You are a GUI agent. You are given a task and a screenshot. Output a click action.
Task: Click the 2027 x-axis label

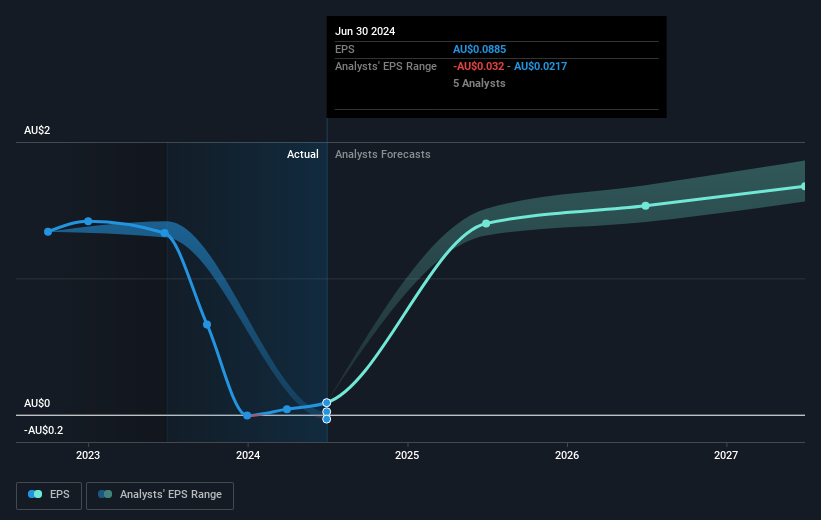tap(726, 455)
